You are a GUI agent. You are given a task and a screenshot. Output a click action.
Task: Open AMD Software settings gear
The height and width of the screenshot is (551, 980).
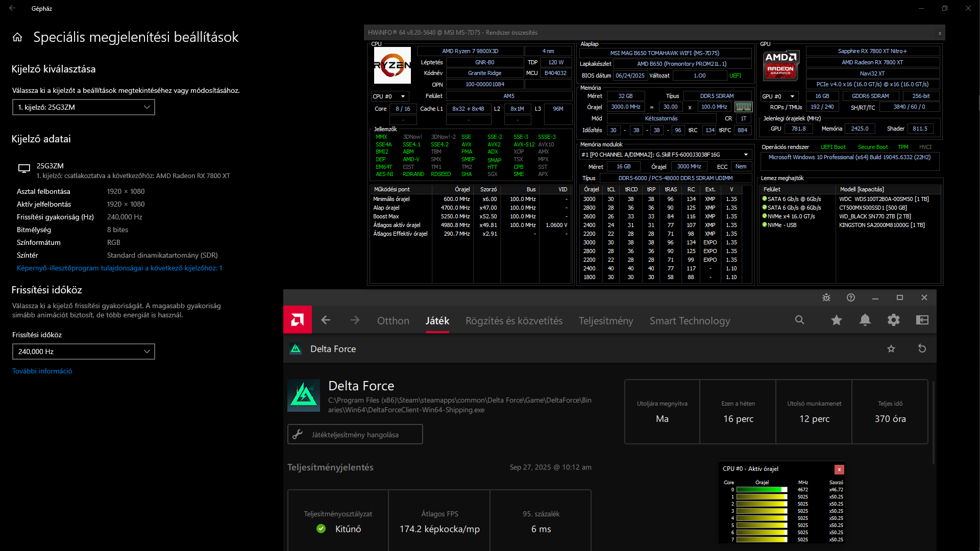(x=893, y=320)
